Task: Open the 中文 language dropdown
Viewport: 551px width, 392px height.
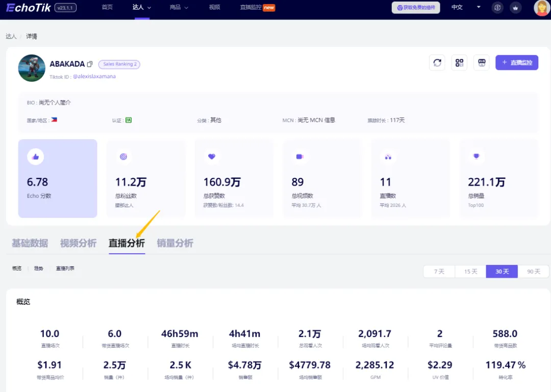Action: point(466,7)
